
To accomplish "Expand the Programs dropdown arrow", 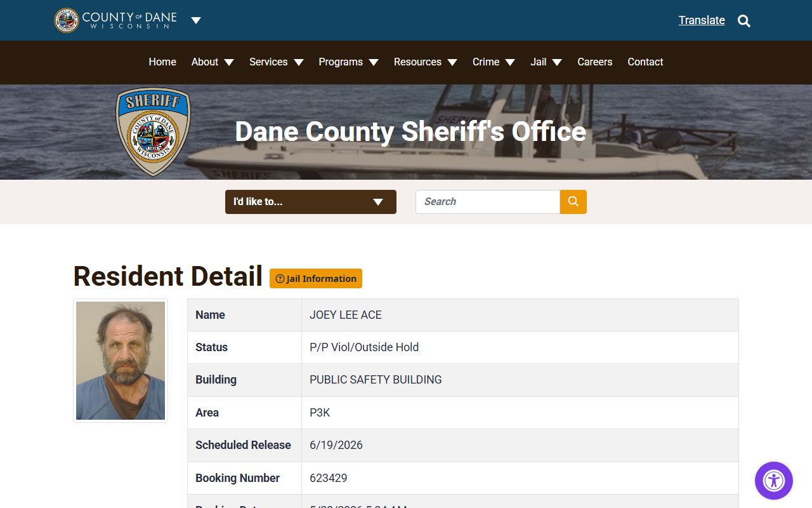I will [374, 62].
